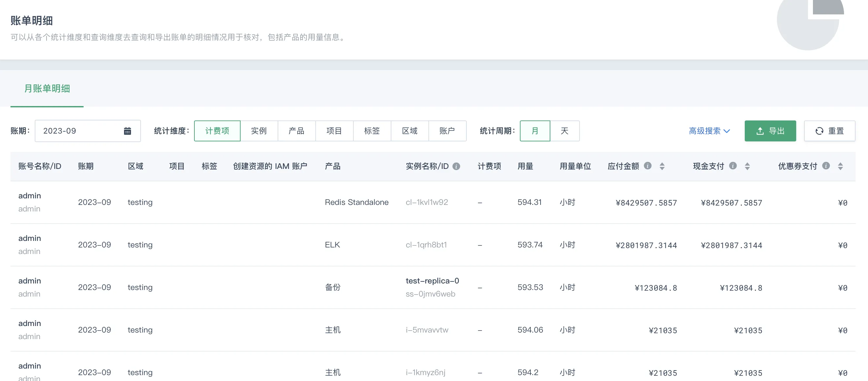The height and width of the screenshot is (381, 868).
Task: Sort the 优惠券支付 column
Action: click(841, 166)
